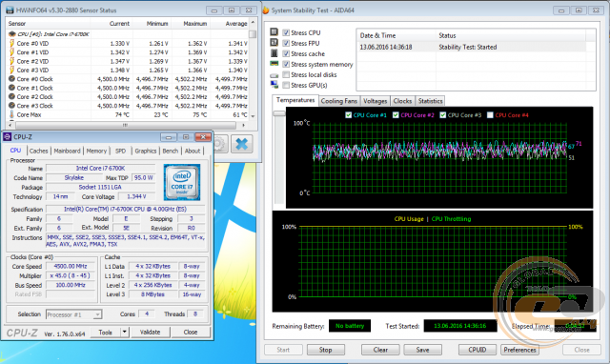Click the CPU chip icon beside Stress CPU
610x364 pixels.
[274, 31]
